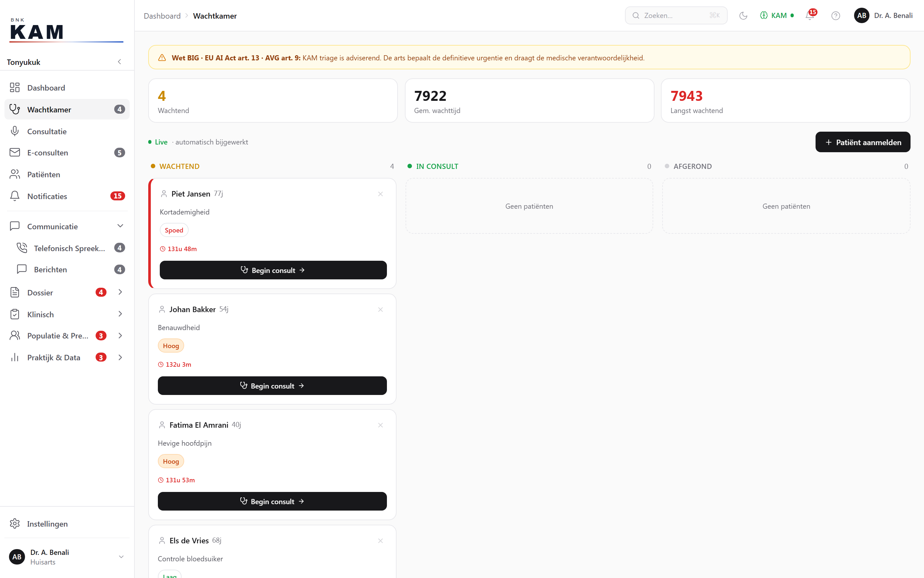Begin consult for Piet Jansen
The height and width of the screenshot is (578, 924).
273,270
